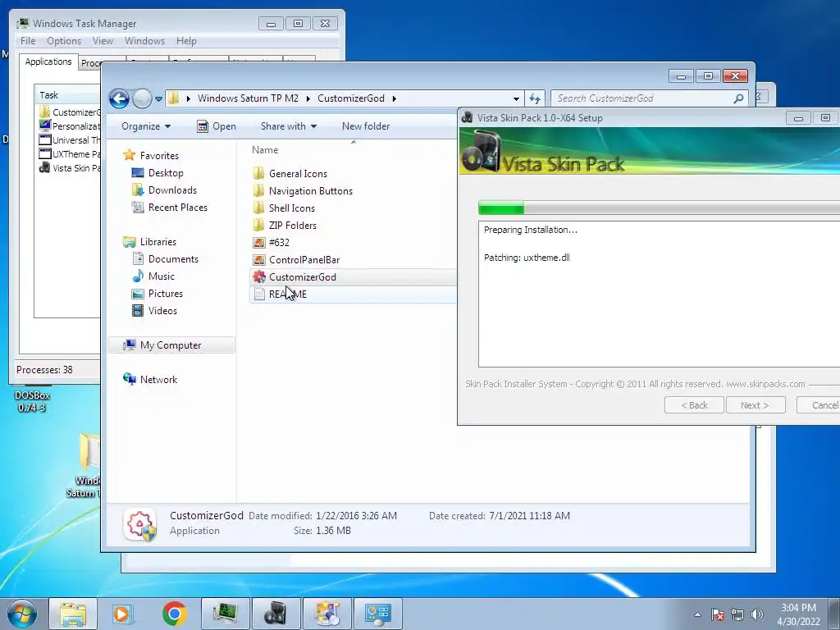Open the Share with dropdown
The image size is (840, 630).
point(288,126)
